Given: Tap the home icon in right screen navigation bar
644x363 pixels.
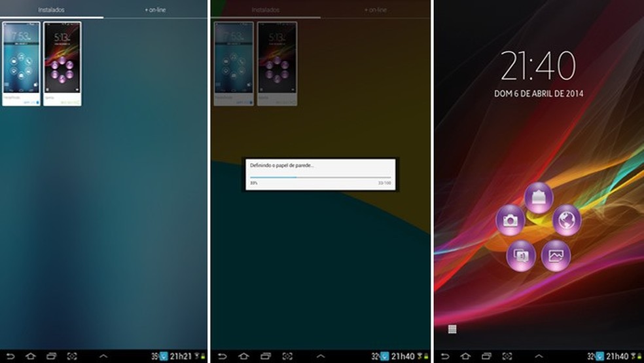Looking at the screenshot, I should 465,356.
